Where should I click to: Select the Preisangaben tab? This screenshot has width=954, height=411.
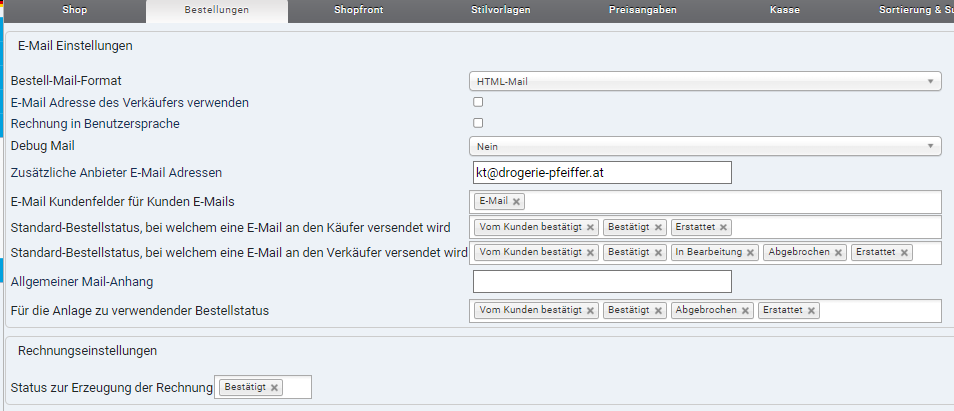tap(642, 10)
